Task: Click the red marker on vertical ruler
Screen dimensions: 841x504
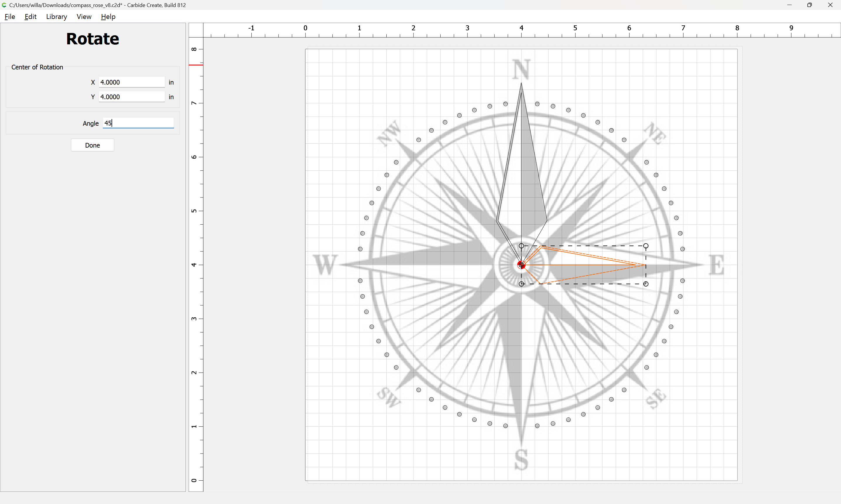Action: point(196,65)
